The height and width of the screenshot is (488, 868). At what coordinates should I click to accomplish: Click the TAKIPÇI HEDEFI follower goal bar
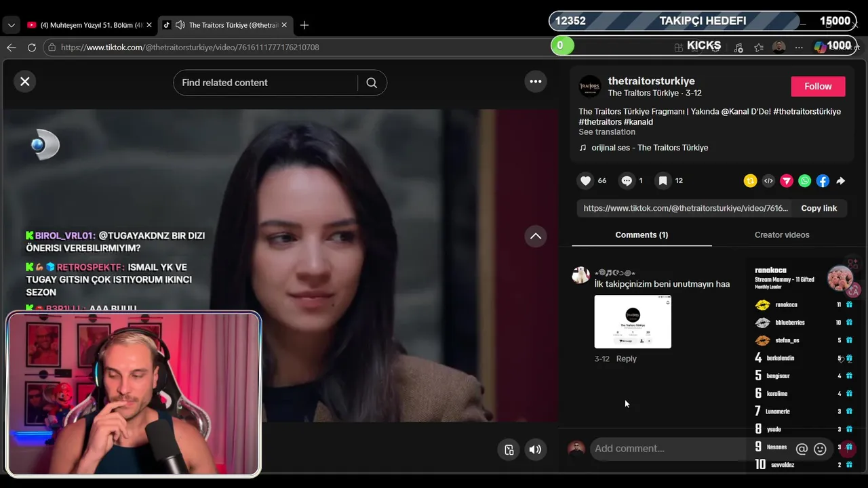click(x=702, y=21)
